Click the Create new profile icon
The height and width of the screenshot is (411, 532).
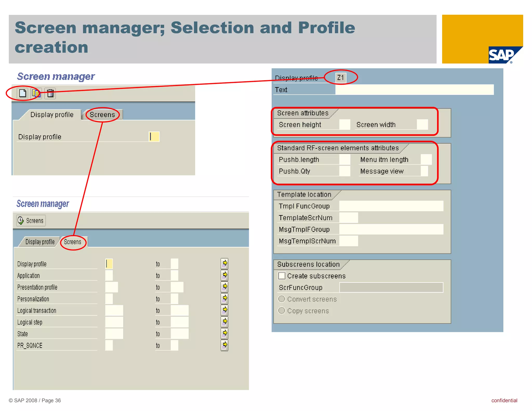tap(23, 93)
